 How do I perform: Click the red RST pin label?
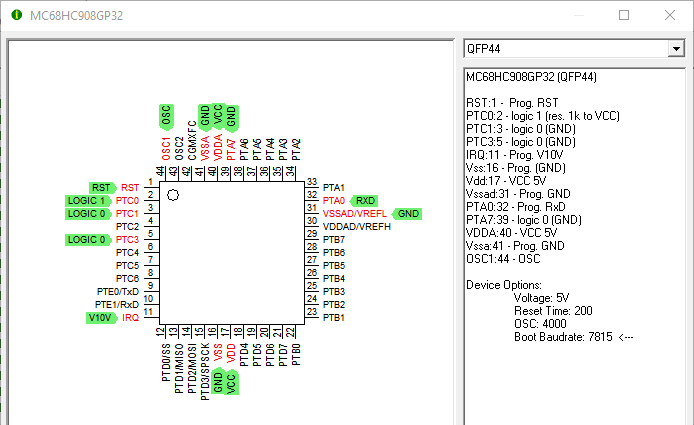pos(130,188)
